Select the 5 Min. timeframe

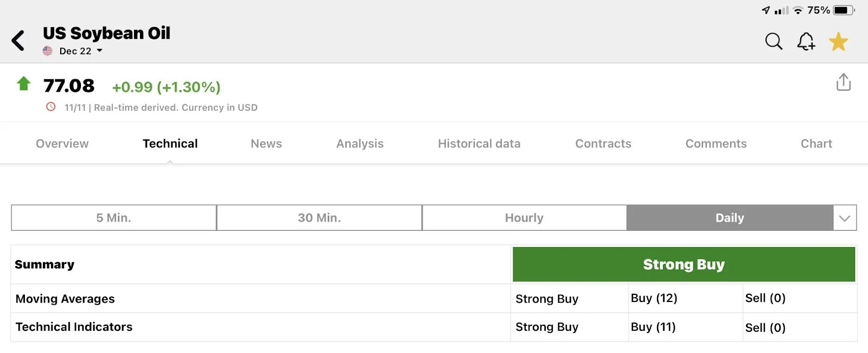[x=114, y=218]
